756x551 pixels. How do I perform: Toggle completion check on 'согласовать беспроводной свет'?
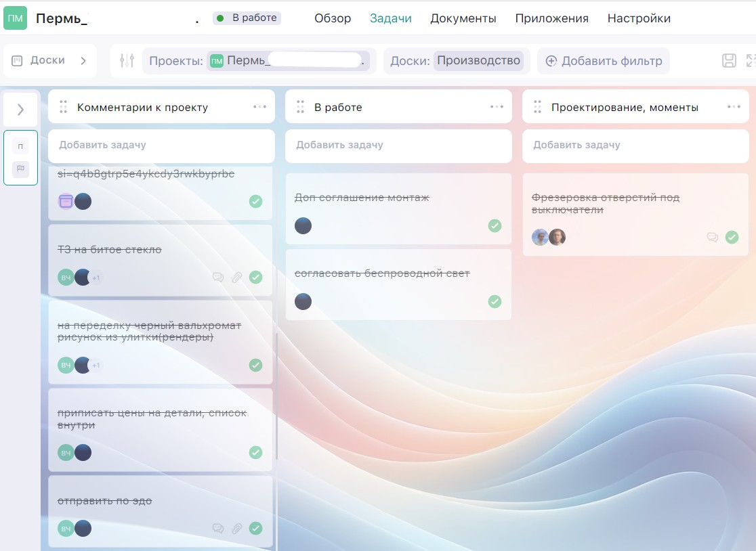[x=495, y=301]
